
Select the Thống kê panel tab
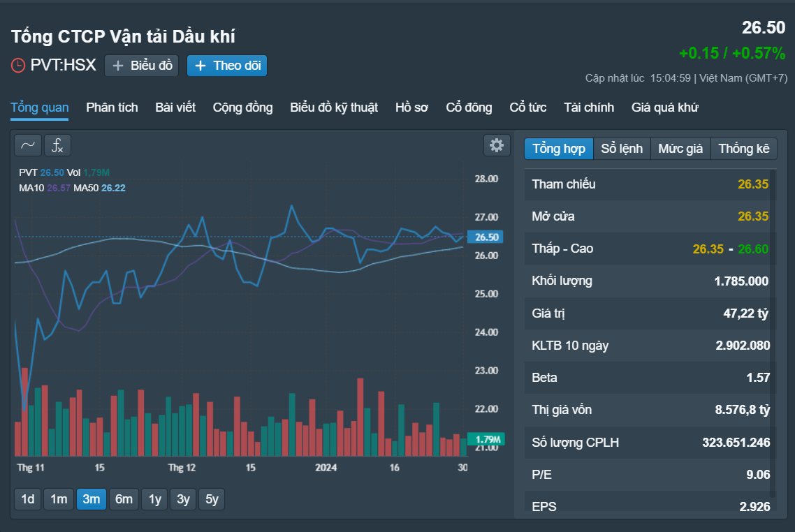744,149
